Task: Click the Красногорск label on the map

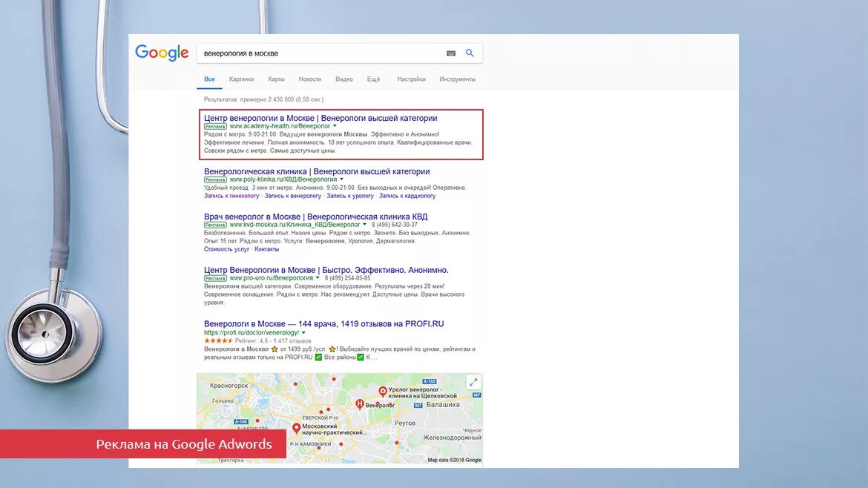Action: [229, 385]
